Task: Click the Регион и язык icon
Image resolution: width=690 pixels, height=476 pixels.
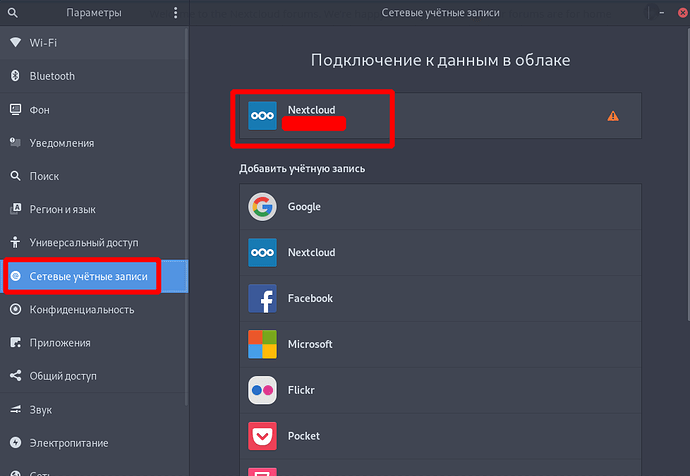Action: coord(15,209)
